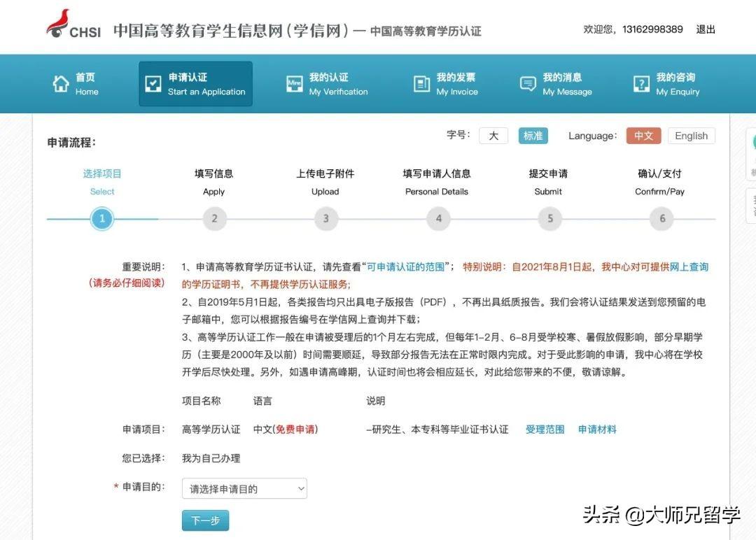The width and height of the screenshot is (756, 540).
Task: Click the My Message speech bubble icon
Action: (528, 84)
